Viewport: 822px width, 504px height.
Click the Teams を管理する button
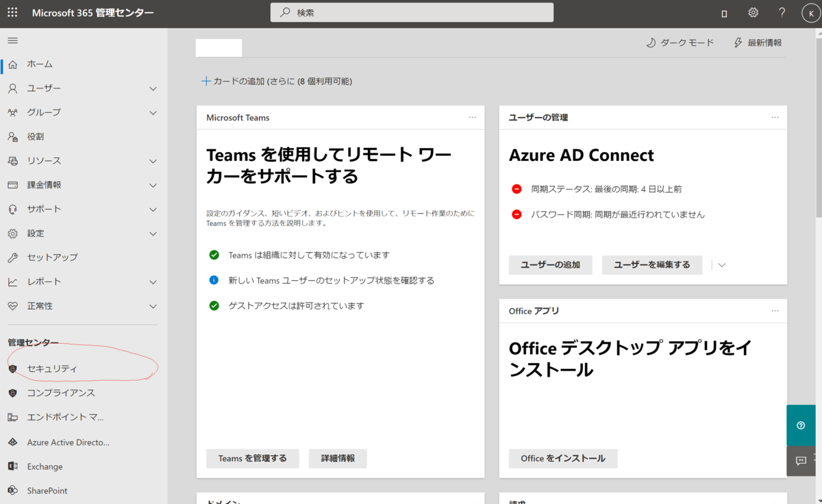coord(253,459)
